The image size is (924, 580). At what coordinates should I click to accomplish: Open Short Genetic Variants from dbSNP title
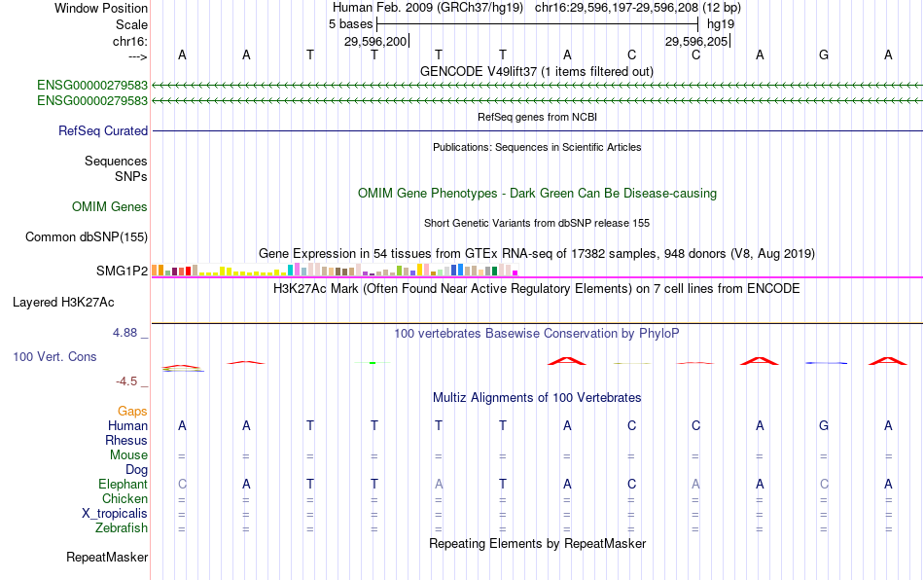click(537, 223)
